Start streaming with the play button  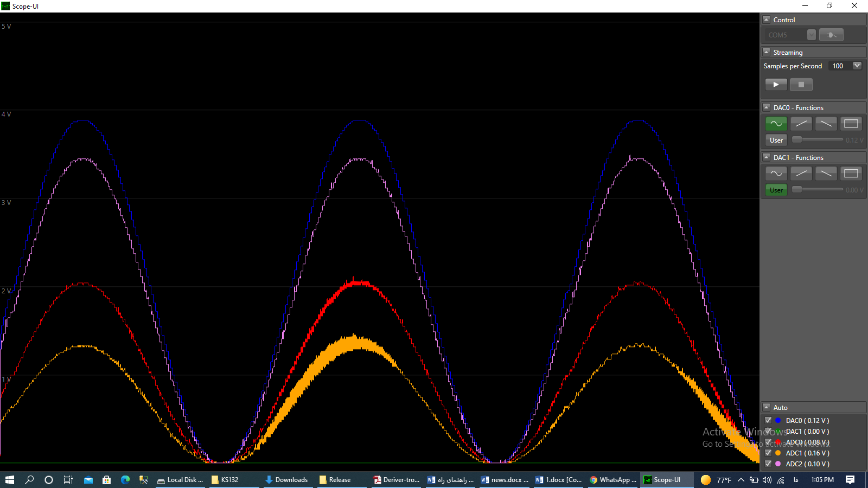pyautogui.click(x=776, y=85)
